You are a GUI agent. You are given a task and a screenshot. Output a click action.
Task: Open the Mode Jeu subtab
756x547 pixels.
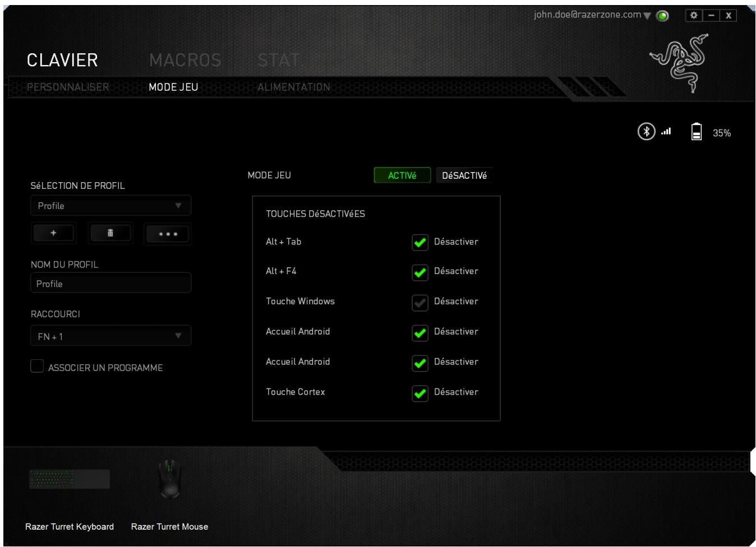[173, 87]
